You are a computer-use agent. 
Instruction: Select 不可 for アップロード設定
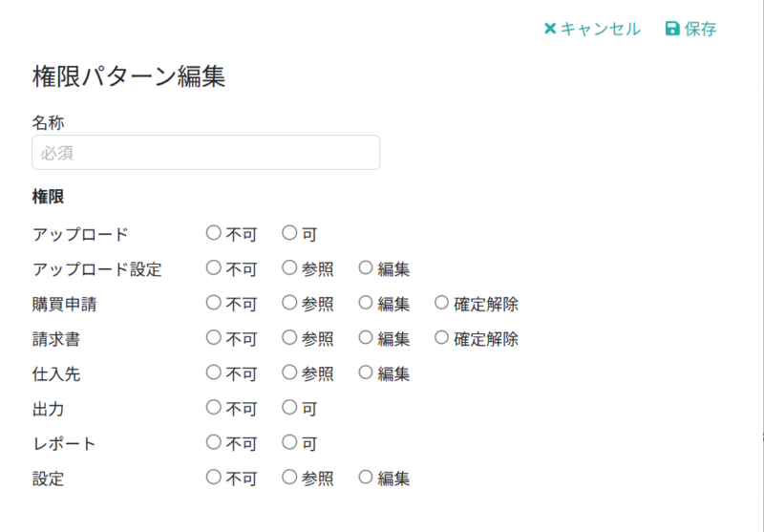point(213,267)
